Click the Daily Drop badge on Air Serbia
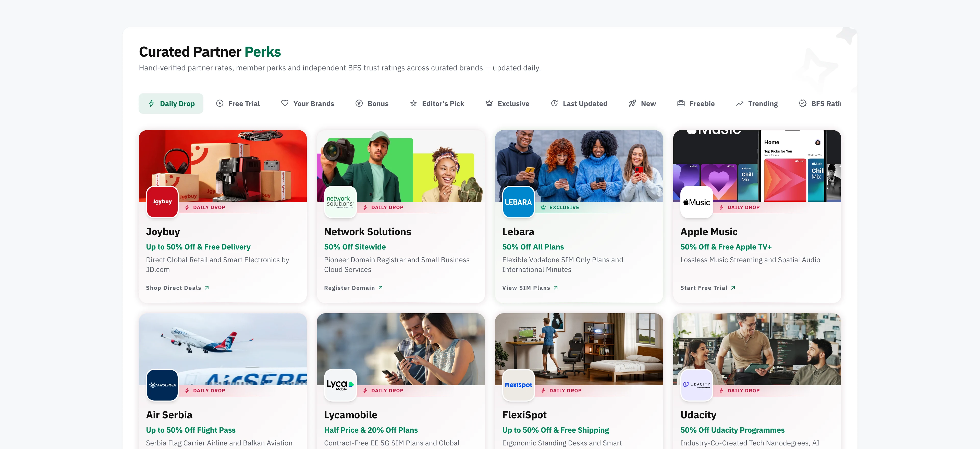The image size is (980, 449). 205,390
